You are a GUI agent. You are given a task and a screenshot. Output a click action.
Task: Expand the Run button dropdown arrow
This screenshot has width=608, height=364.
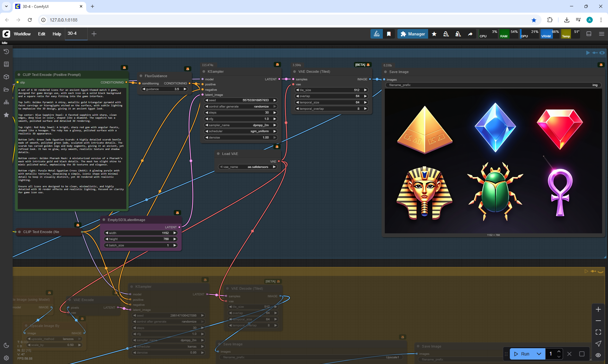[539, 354]
